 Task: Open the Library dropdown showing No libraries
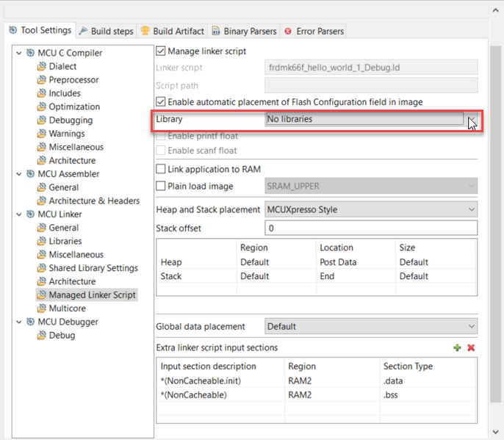pyautogui.click(x=471, y=120)
